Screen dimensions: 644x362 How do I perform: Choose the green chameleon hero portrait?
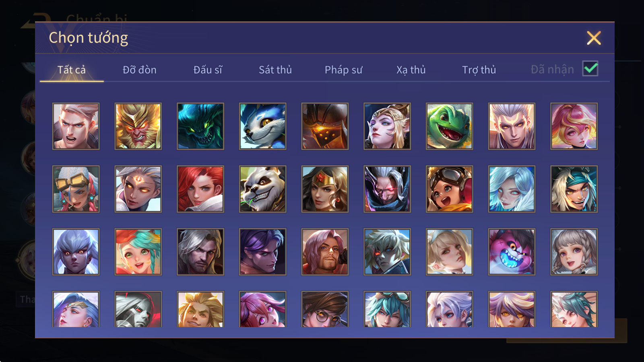(449, 126)
